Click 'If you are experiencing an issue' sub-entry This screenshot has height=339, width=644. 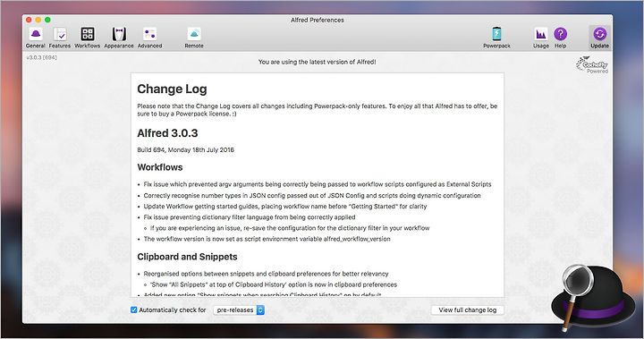pos(290,228)
